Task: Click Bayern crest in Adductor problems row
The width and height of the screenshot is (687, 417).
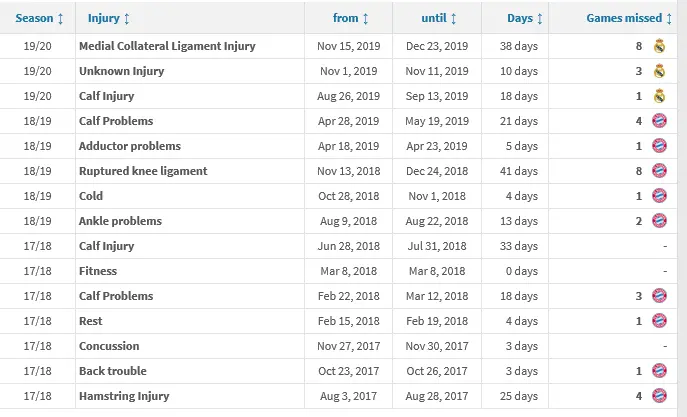Action: [x=659, y=146]
